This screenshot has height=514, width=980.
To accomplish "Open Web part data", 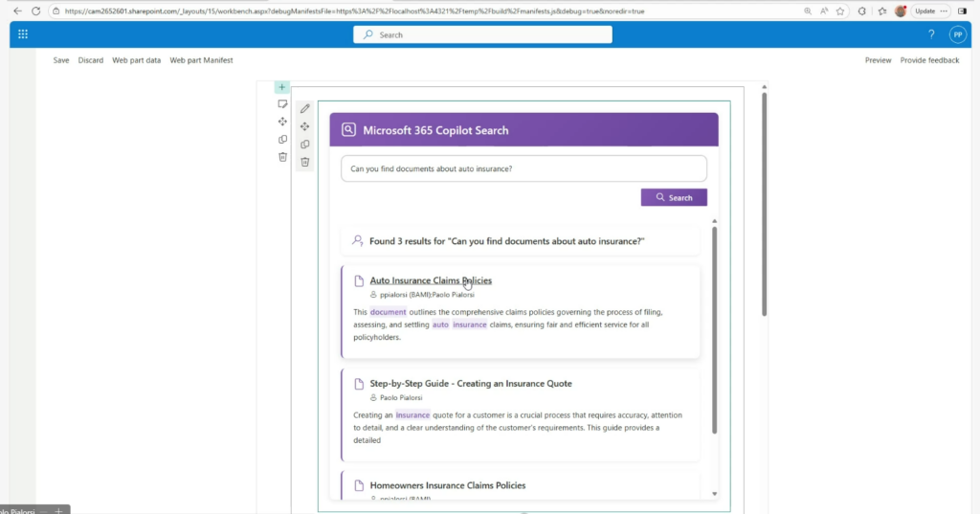I will coord(136,60).
